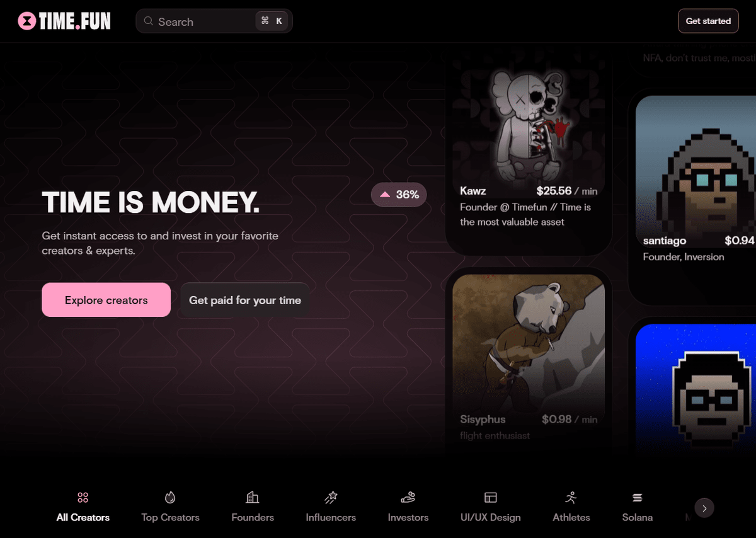Focus the Search input field
756x538 pixels.
[x=214, y=21]
